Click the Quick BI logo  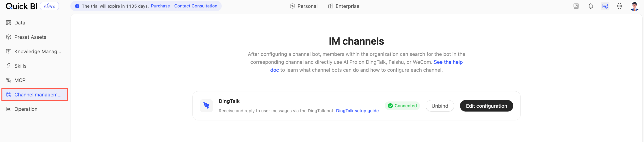[21, 6]
